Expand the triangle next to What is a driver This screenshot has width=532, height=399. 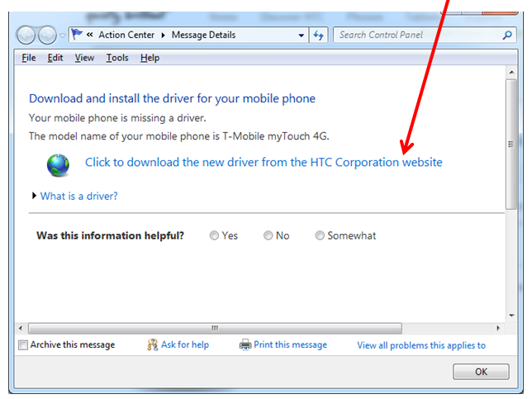pyautogui.click(x=34, y=196)
